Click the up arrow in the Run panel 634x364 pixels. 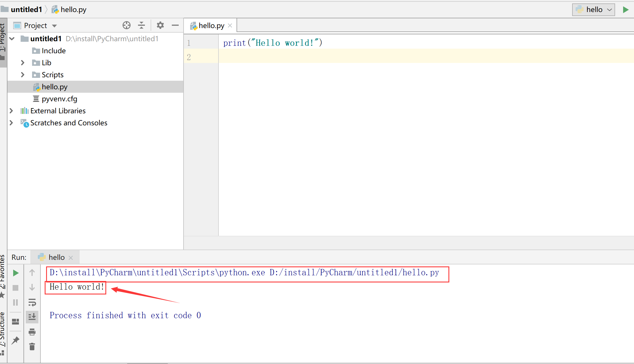(32, 273)
